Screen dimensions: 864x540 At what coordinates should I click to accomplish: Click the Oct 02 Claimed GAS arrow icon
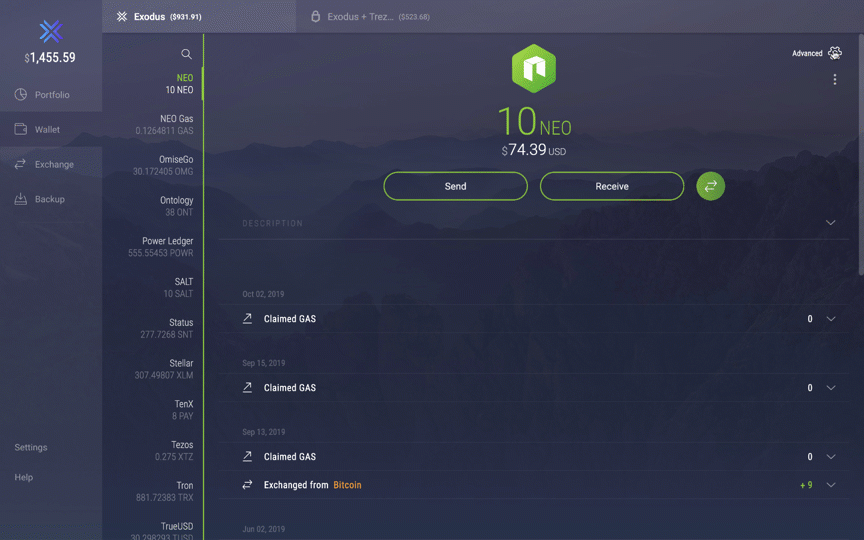click(247, 318)
